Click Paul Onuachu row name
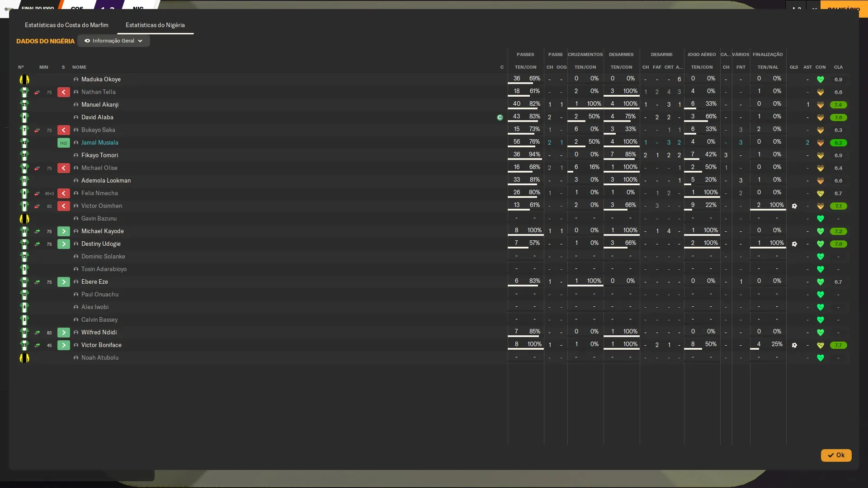Screen dimensions: 868x488 tap(100, 294)
